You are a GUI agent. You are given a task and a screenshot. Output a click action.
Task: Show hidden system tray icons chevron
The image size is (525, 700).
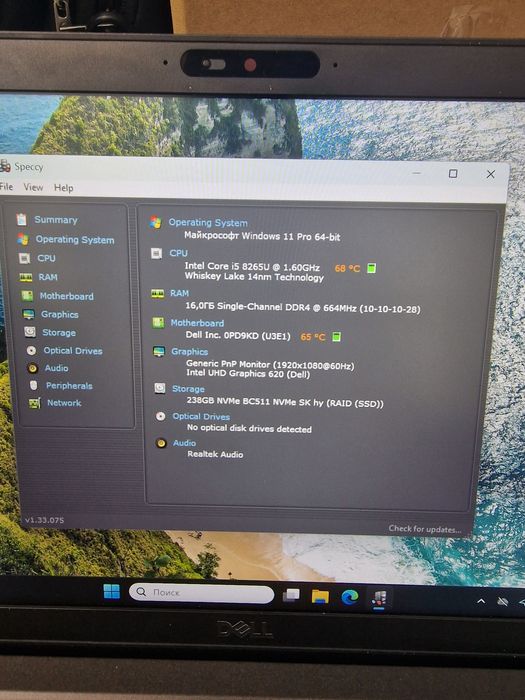(481, 601)
